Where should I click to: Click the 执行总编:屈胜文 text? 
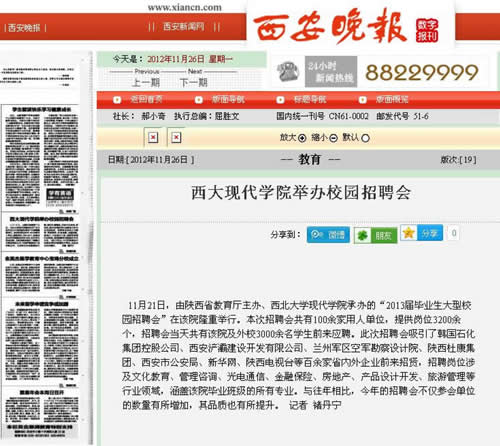point(206,116)
